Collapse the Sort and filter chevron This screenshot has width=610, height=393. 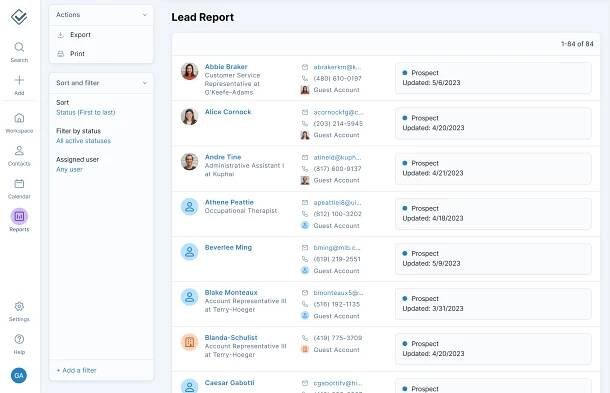(x=145, y=83)
